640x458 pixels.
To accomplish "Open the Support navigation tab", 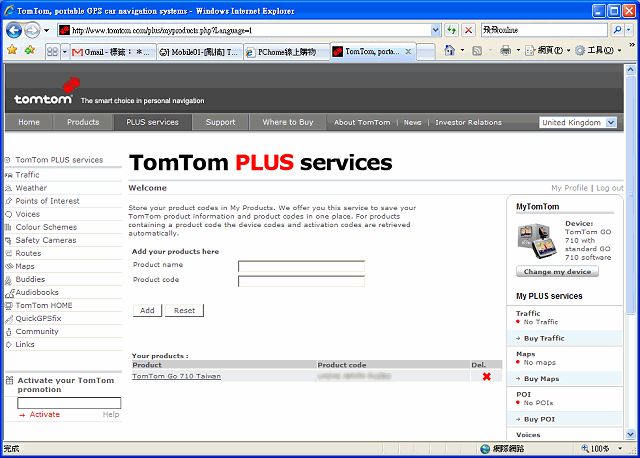I will (x=220, y=122).
